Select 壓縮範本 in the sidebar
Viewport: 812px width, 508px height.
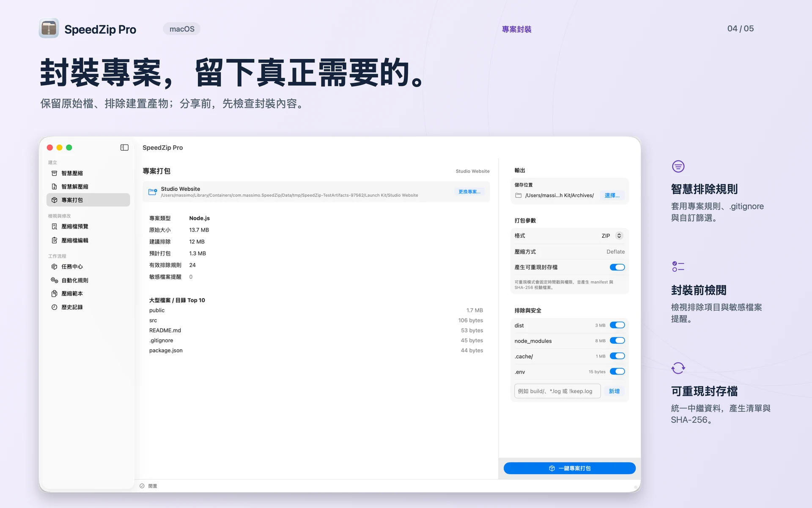click(88, 293)
